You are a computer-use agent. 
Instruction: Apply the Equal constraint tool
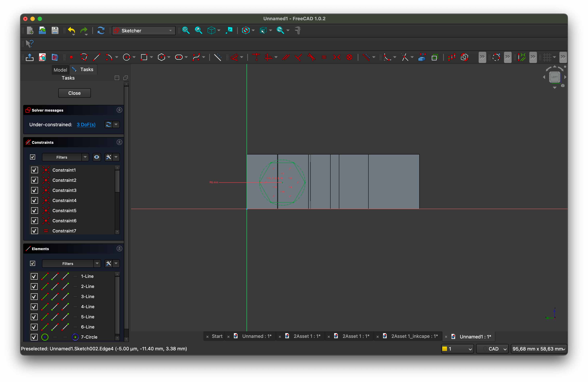pyautogui.click(x=324, y=58)
